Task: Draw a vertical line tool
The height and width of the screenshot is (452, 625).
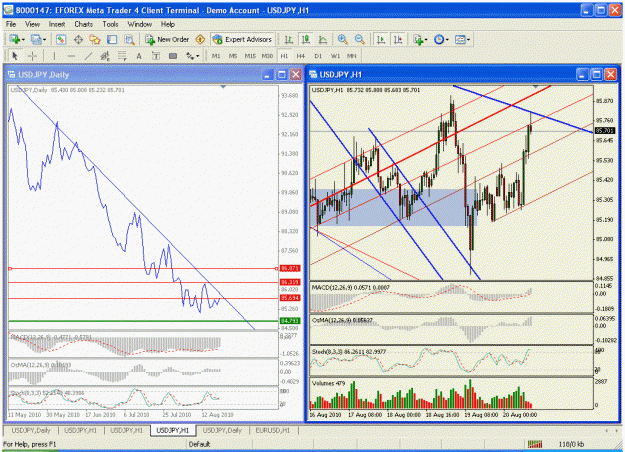Action: point(54,56)
